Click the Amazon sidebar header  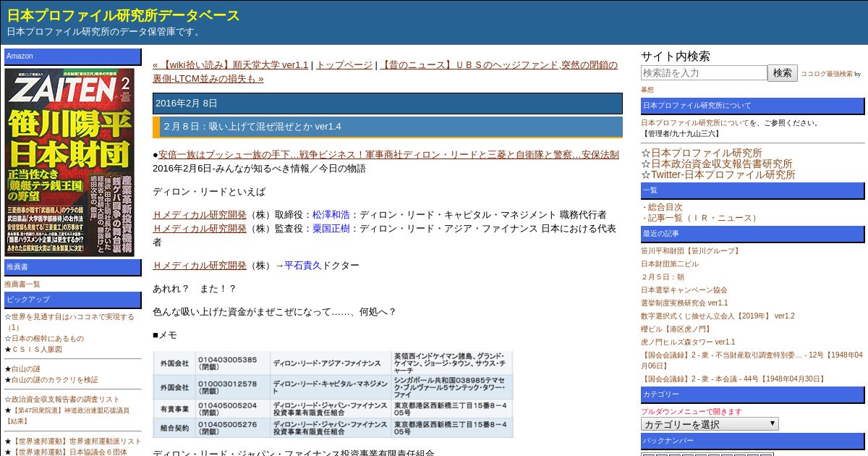73,56
